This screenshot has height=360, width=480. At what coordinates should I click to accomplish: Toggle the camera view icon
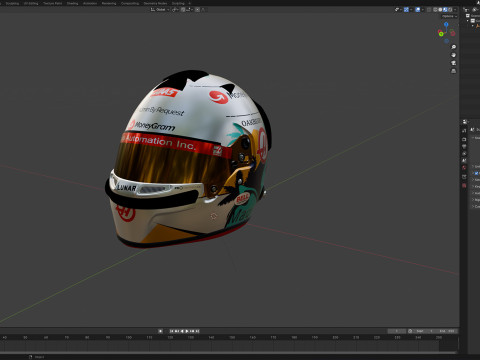(x=453, y=63)
